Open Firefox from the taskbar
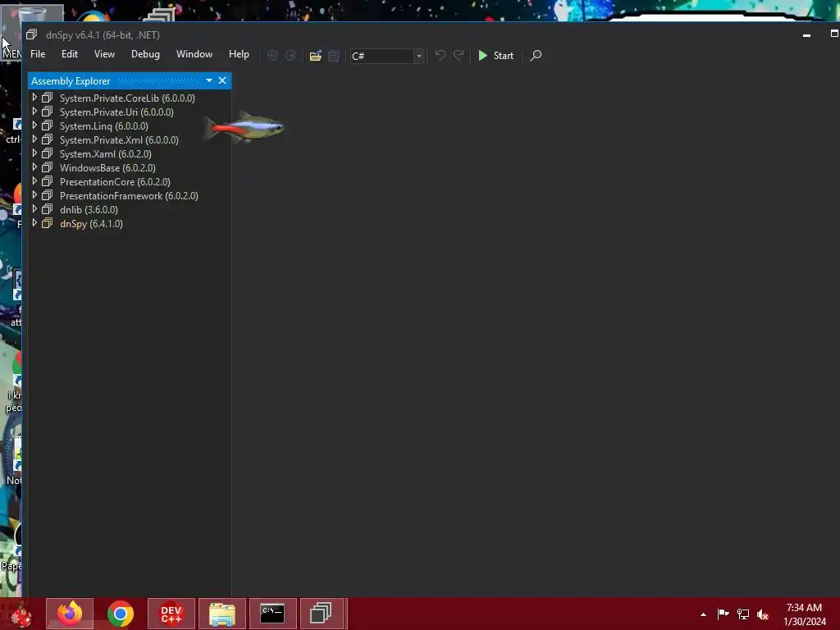 click(70, 614)
